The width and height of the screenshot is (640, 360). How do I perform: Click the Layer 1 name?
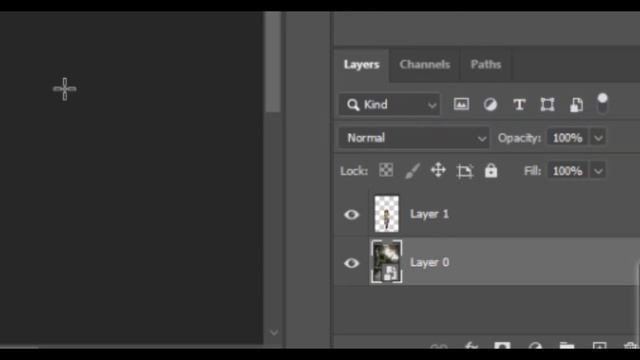click(429, 214)
